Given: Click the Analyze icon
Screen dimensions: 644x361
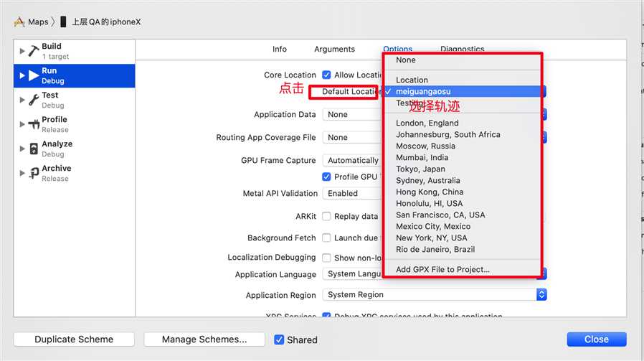Looking at the screenshot, I should click(x=34, y=149).
